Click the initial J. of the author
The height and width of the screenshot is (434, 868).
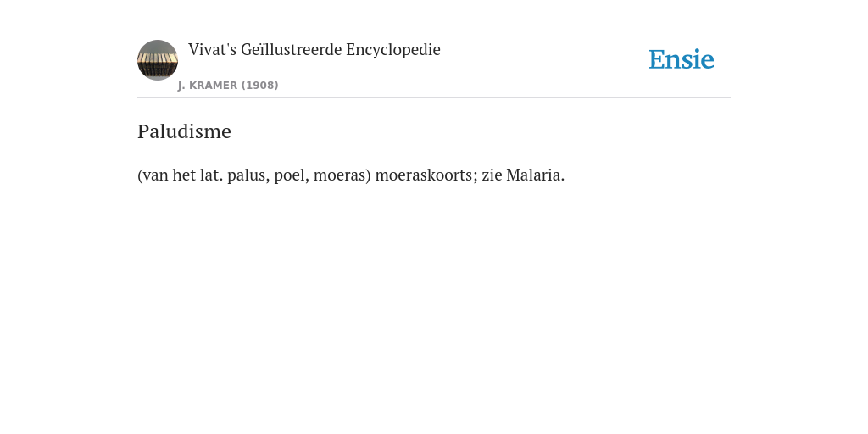pos(181,86)
